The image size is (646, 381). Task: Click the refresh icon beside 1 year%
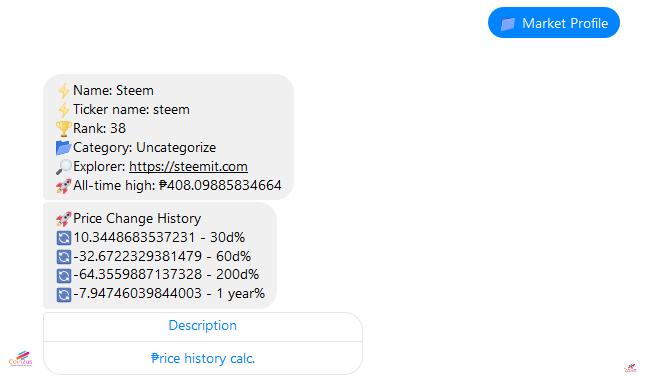pos(63,294)
